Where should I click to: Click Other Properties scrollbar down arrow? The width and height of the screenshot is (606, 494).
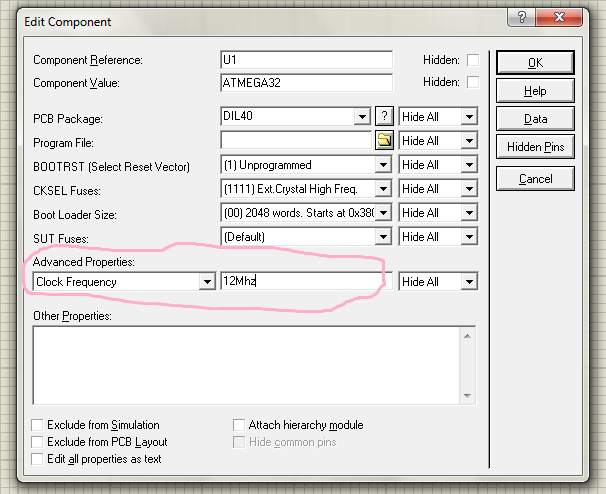[x=467, y=395]
